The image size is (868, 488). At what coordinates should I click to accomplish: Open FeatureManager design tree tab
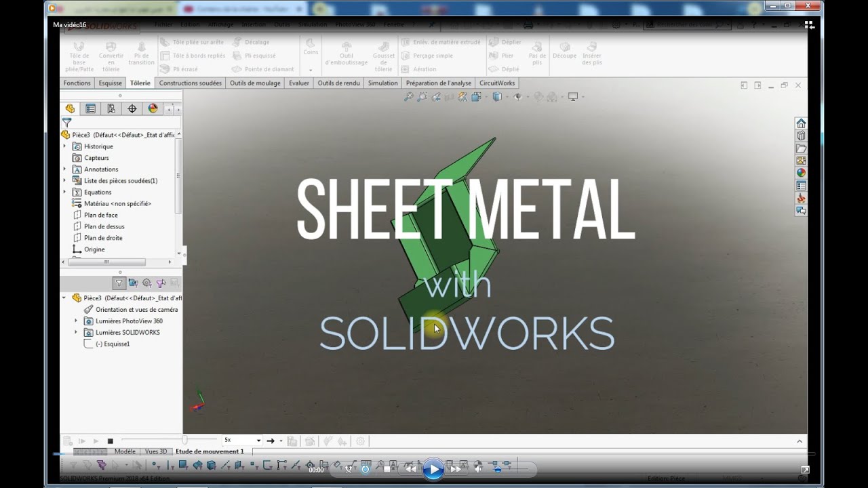click(x=70, y=108)
